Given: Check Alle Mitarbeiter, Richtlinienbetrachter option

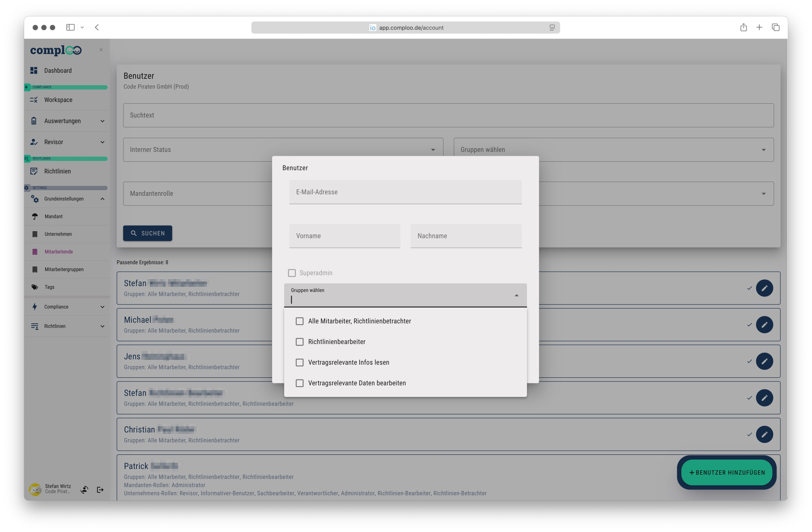Looking at the screenshot, I should (300, 321).
